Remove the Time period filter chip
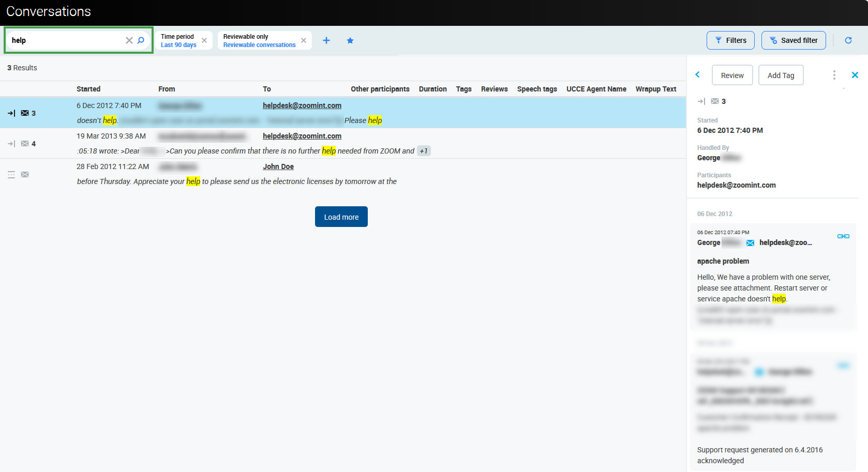 (204, 40)
